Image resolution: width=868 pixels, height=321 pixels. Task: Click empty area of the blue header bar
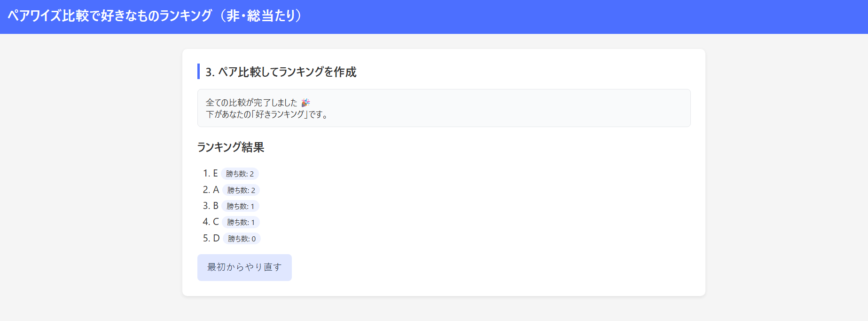564,16
